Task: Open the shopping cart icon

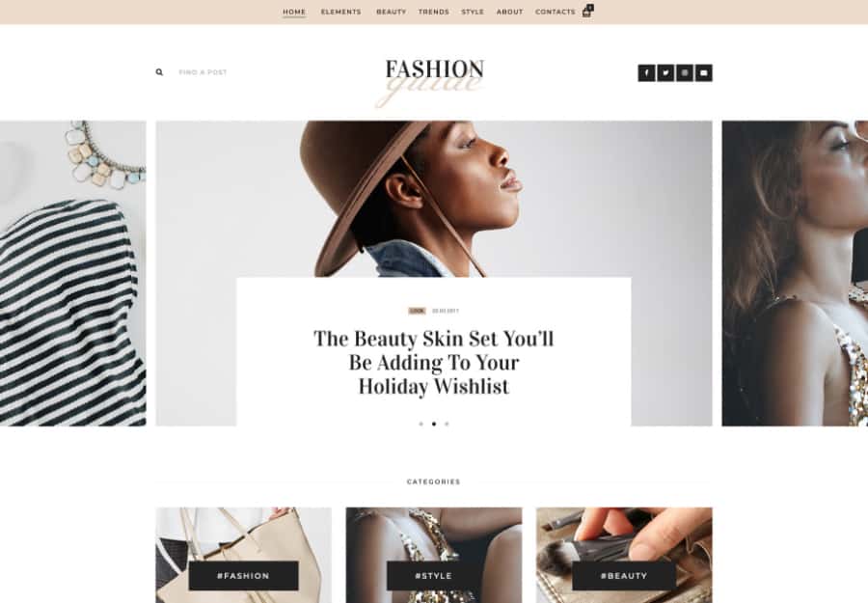Action: pos(587,11)
